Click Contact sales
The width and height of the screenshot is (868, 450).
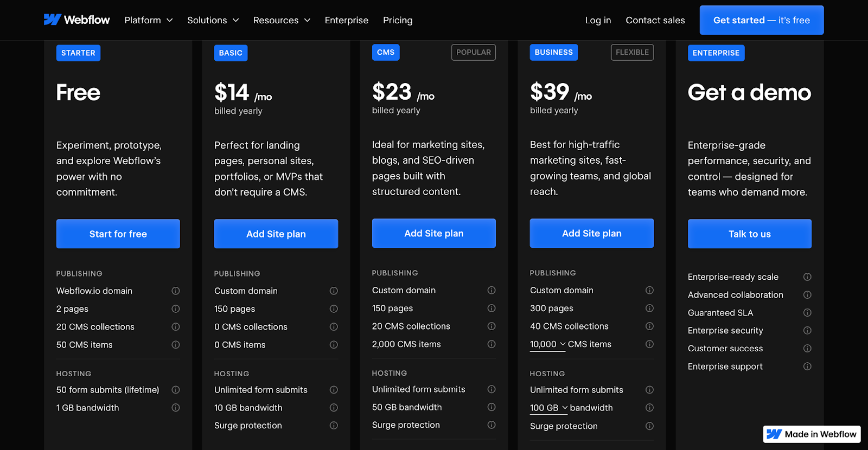(x=655, y=20)
